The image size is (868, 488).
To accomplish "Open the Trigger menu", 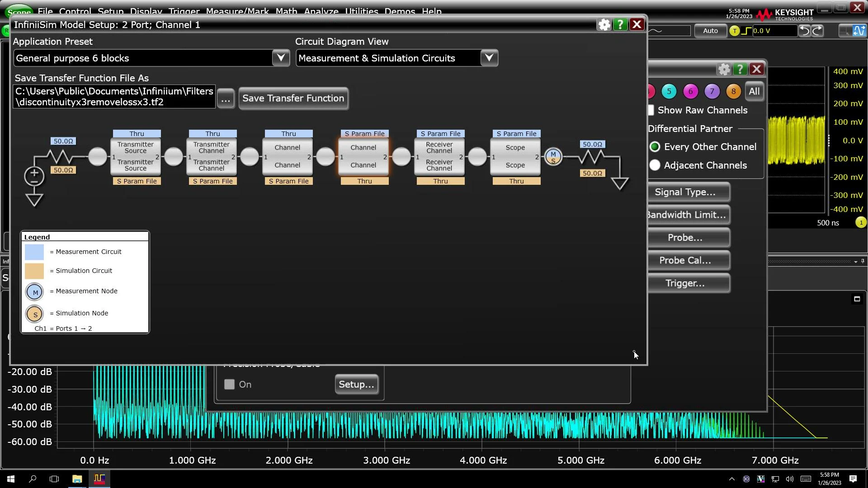I will click(x=184, y=12).
